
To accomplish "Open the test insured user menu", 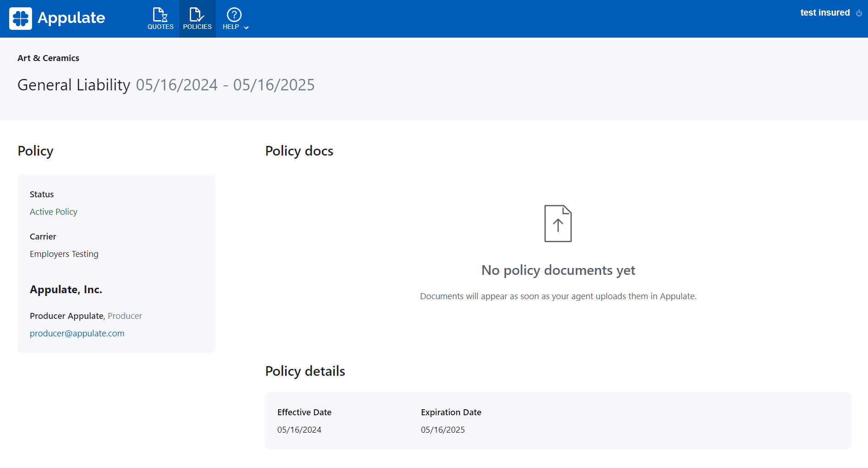I will click(824, 13).
